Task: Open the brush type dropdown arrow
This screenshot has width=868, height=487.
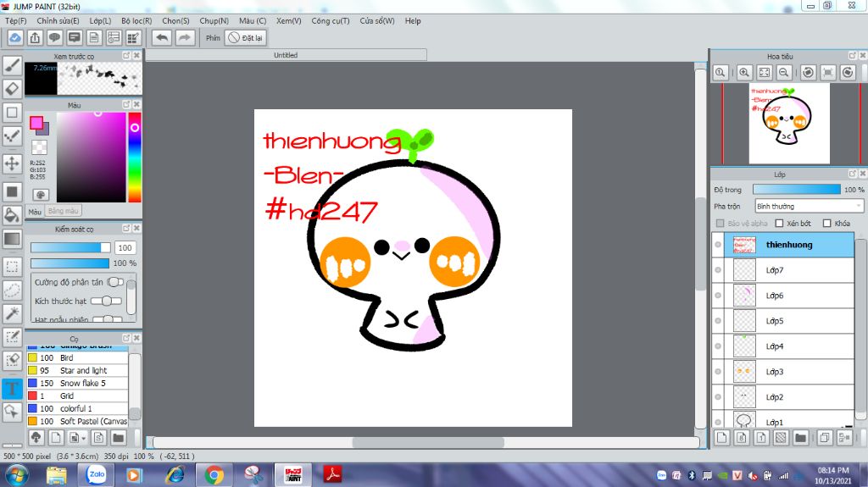Action: 83,439
